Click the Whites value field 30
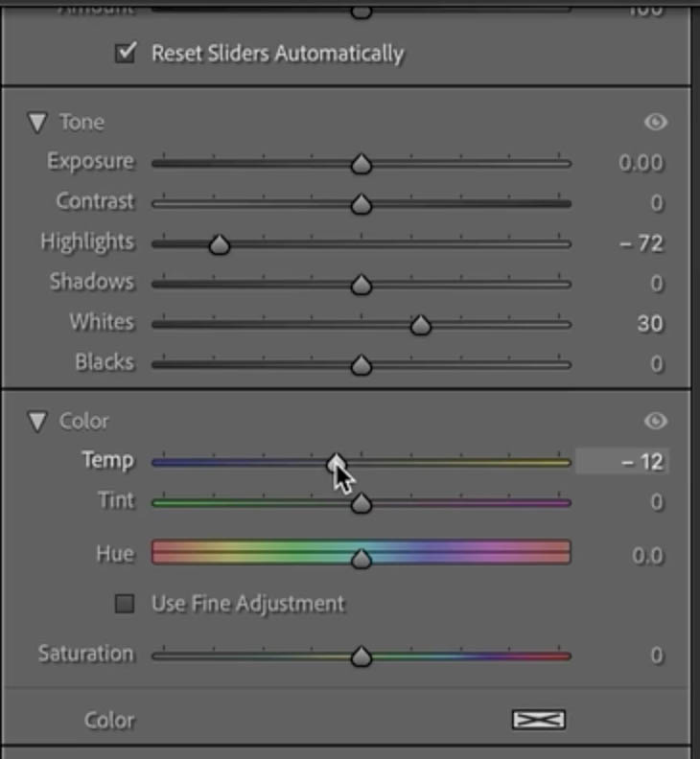Image resolution: width=700 pixels, height=759 pixels. [x=649, y=324]
